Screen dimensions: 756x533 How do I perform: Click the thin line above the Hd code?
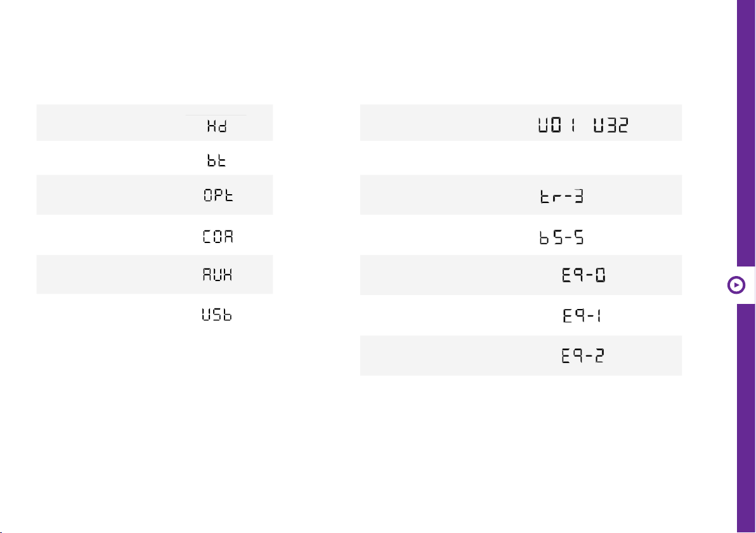(x=216, y=115)
